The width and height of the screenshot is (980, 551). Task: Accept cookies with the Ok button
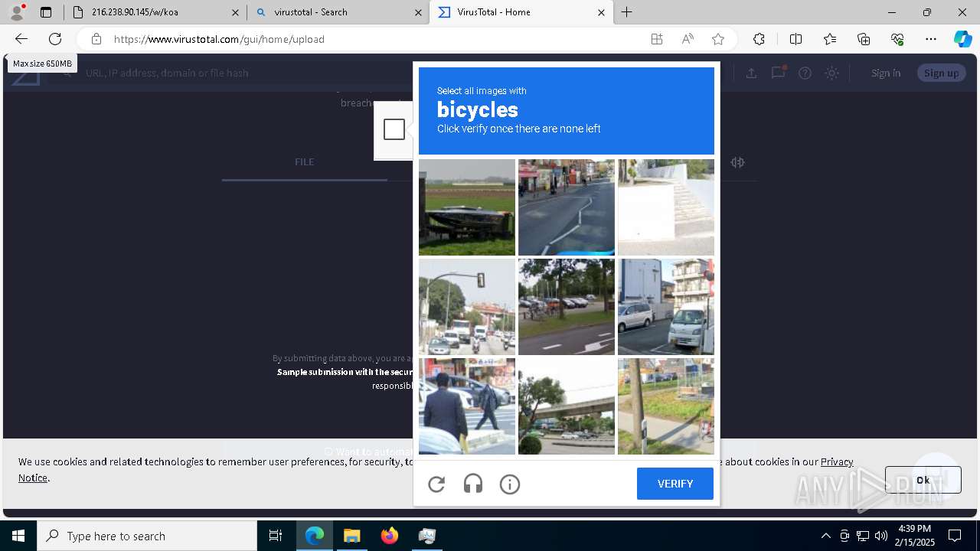(923, 480)
